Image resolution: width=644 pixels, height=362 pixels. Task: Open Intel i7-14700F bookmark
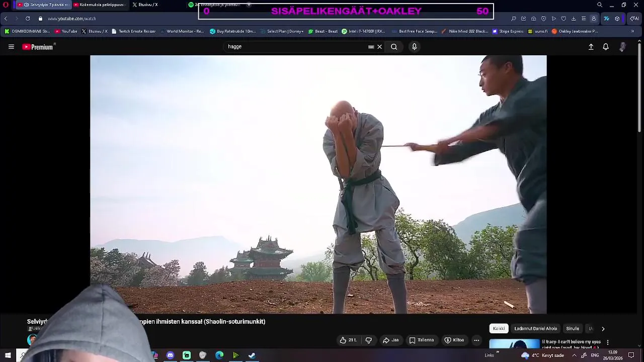click(363, 31)
